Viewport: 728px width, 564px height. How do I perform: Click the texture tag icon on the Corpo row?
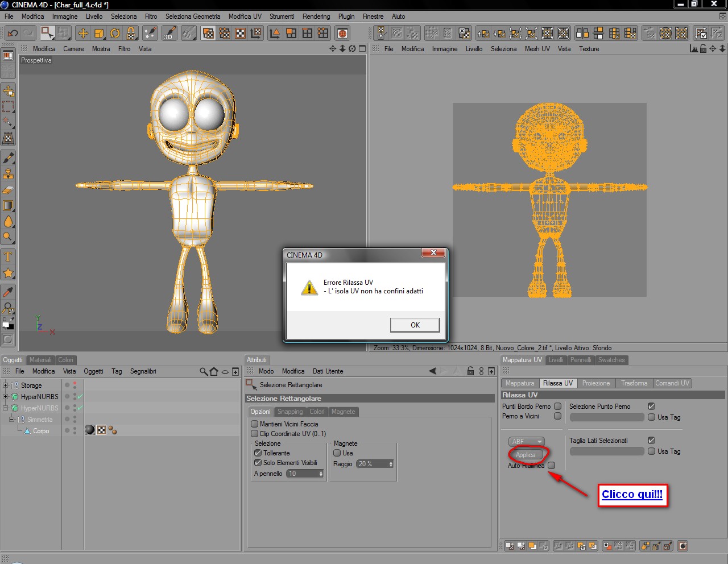(101, 430)
